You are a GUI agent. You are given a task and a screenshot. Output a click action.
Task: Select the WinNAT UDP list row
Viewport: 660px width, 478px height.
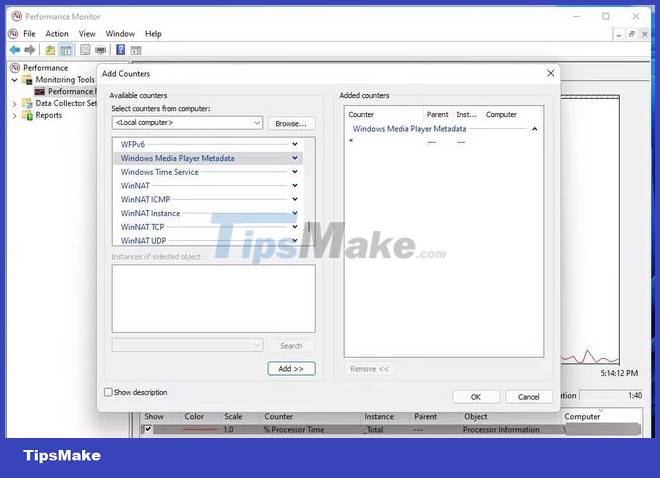pos(208,240)
